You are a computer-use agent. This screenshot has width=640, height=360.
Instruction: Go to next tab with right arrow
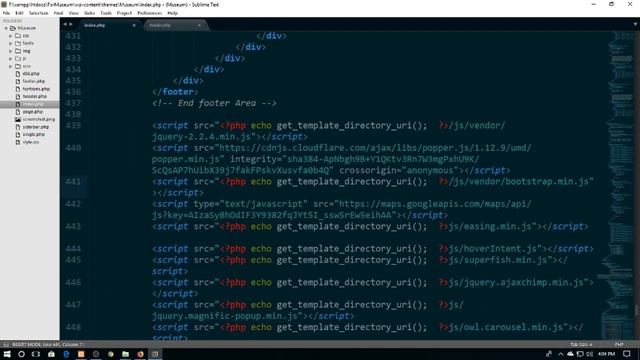[x=71, y=24]
